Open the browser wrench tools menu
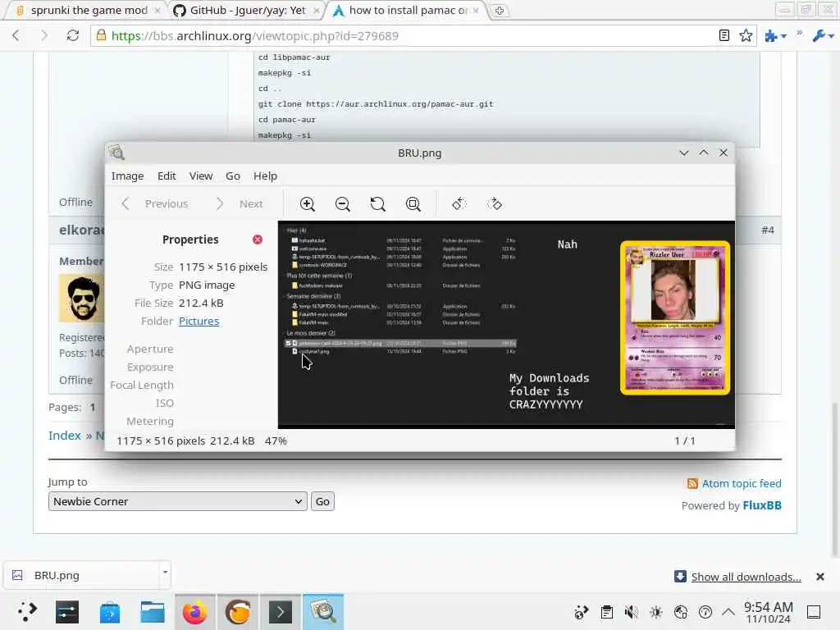Image resolution: width=840 pixels, height=630 pixels. click(x=823, y=36)
